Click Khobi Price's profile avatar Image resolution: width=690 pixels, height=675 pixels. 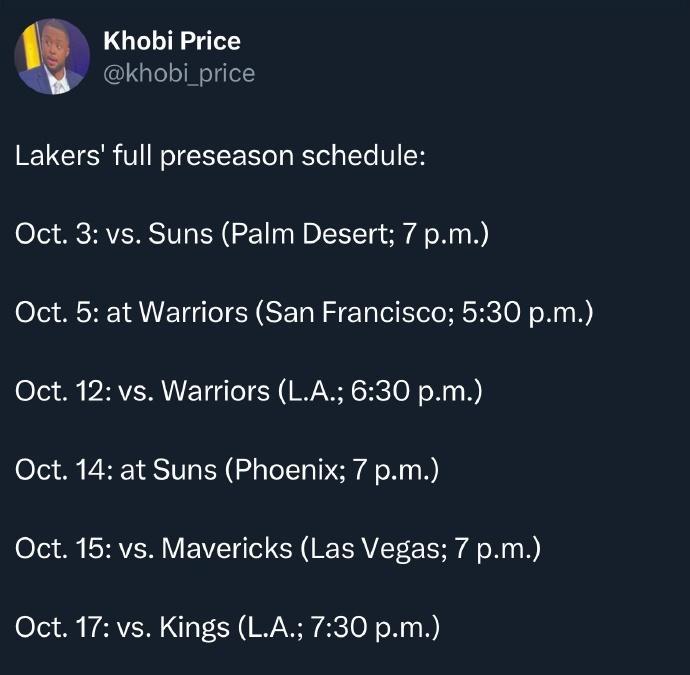[x=53, y=57]
